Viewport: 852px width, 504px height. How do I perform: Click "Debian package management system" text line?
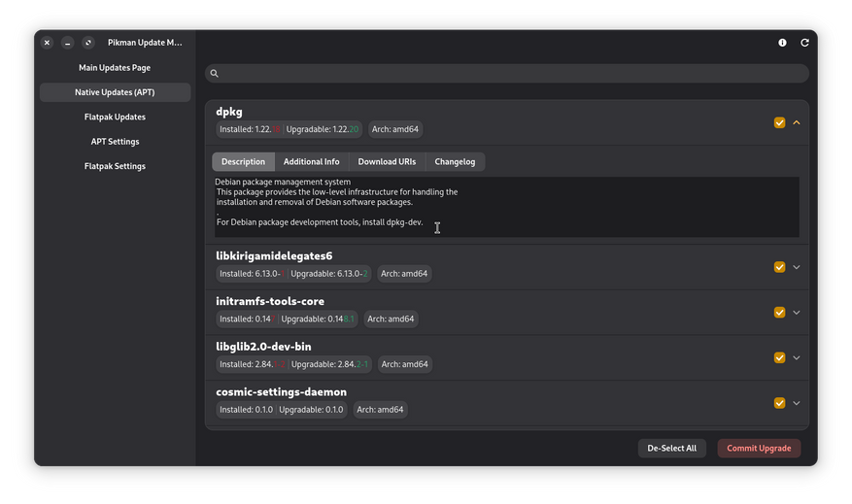point(283,182)
